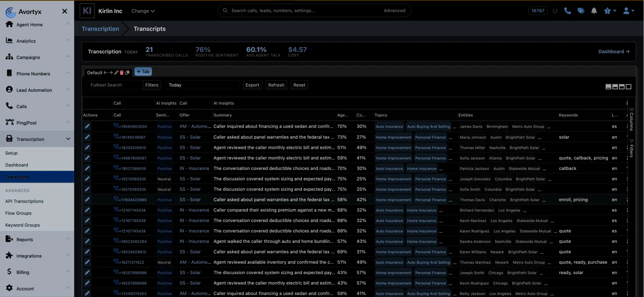The width and height of the screenshot is (644, 297).
Task: Edit the row for call +17804423985
Action: (x=87, y=199)
